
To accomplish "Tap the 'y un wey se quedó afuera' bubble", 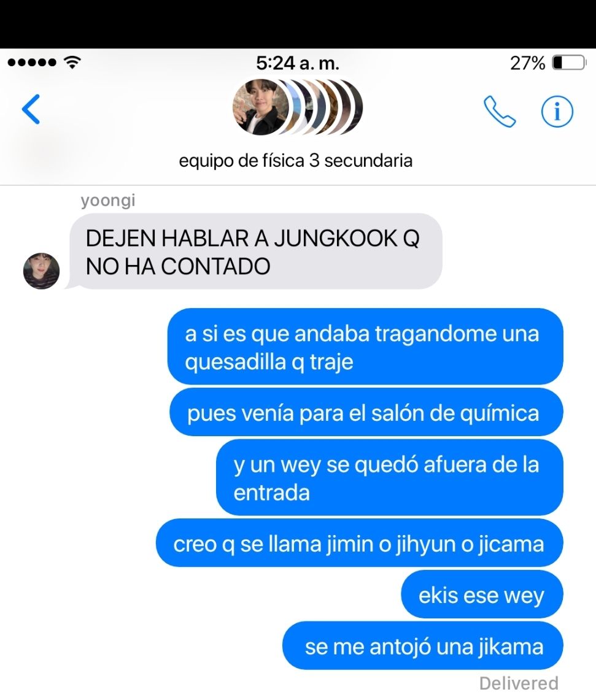I will (x=390, y=477).
